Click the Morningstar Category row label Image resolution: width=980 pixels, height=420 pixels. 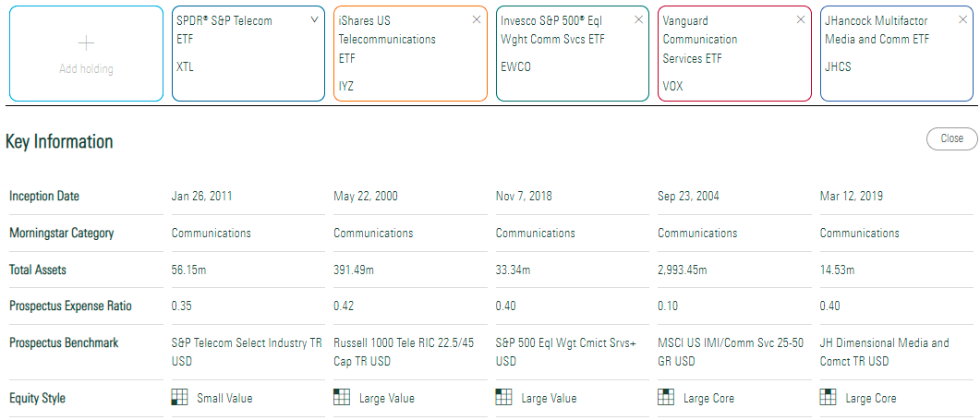[x=62, y=234]
